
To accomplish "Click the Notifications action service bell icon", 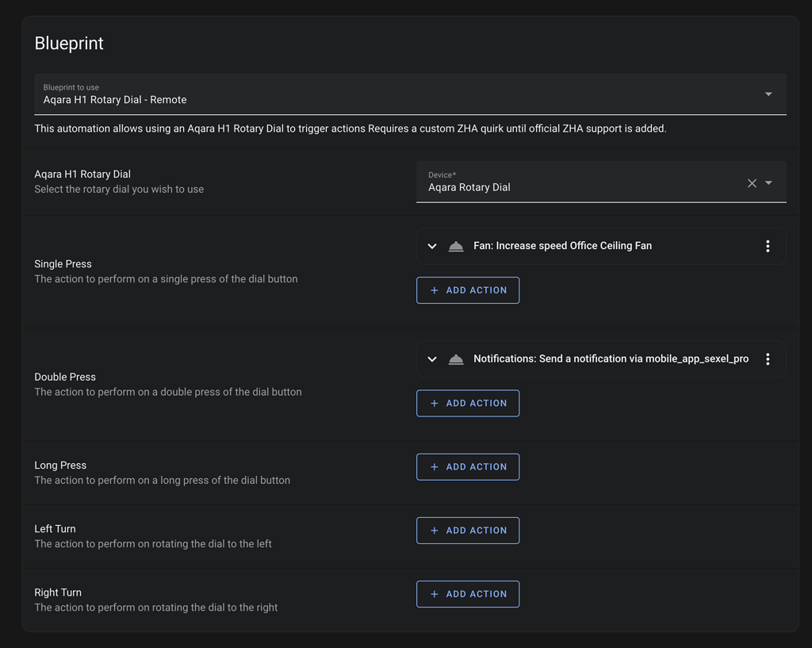I will (456, 359).
